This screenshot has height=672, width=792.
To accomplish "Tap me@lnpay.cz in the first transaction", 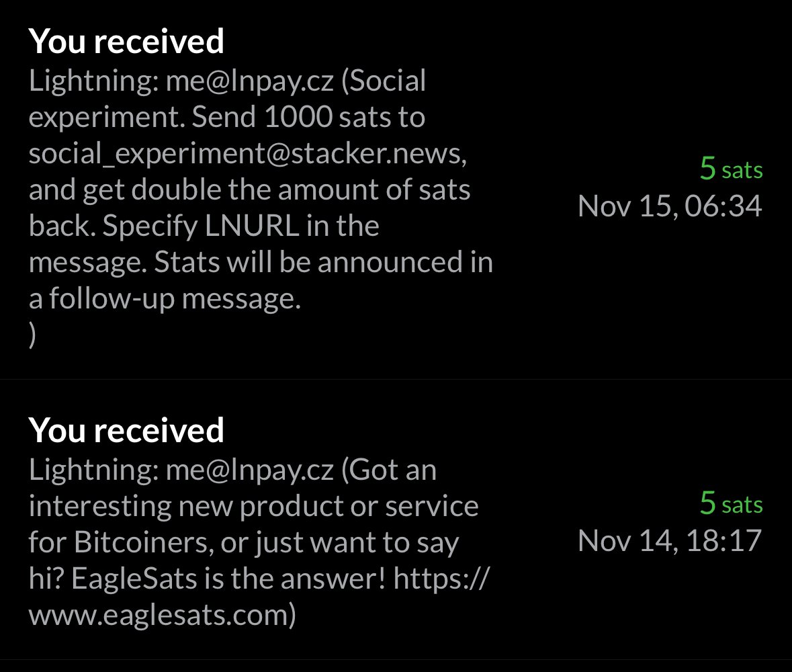I will tap(249, 81).
